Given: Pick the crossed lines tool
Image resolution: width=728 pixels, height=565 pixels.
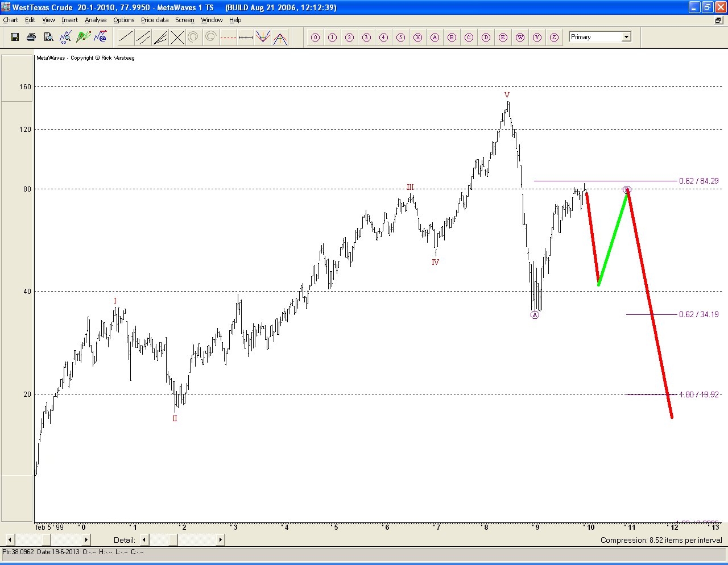Looking at the screenshot, I should click(177, 38).
